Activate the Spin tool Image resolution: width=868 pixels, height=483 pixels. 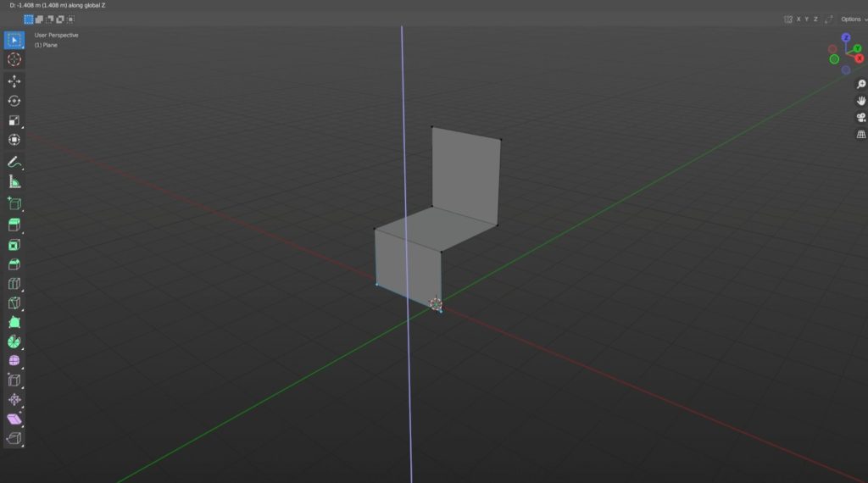click(14, 341)
